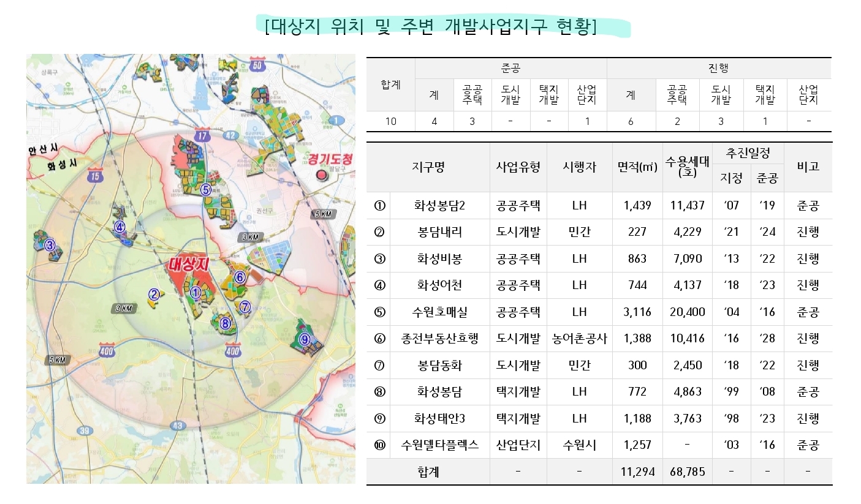Select the 수원호매실 cell
Screen dimensions: 861x504
click(439, 312)
